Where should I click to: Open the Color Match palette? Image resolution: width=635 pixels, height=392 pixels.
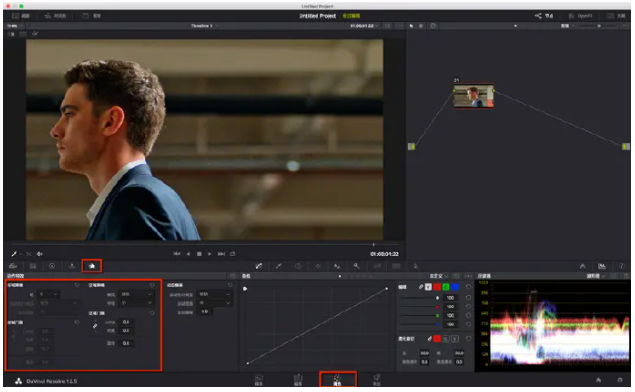pyautogui.click(x=33, y=266)
